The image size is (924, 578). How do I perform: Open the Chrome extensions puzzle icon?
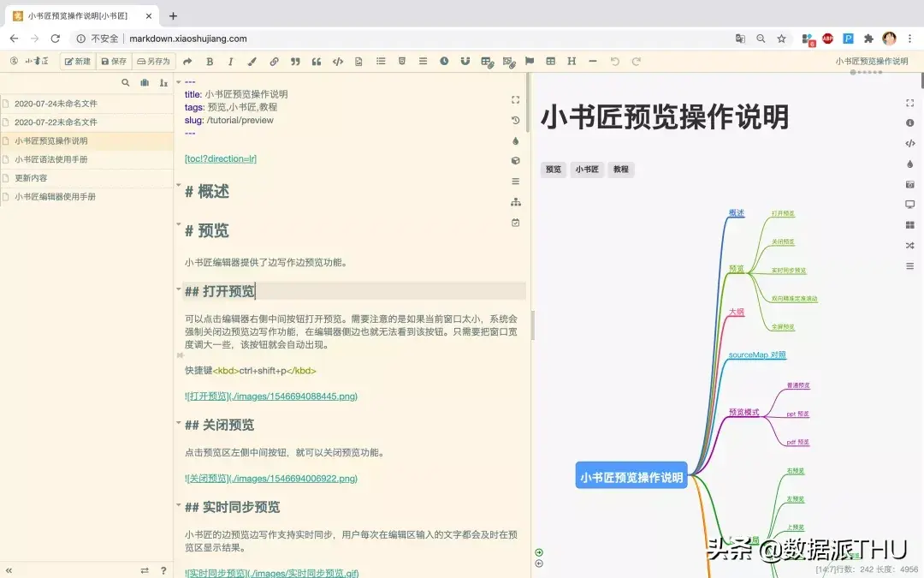click(868, 39)
